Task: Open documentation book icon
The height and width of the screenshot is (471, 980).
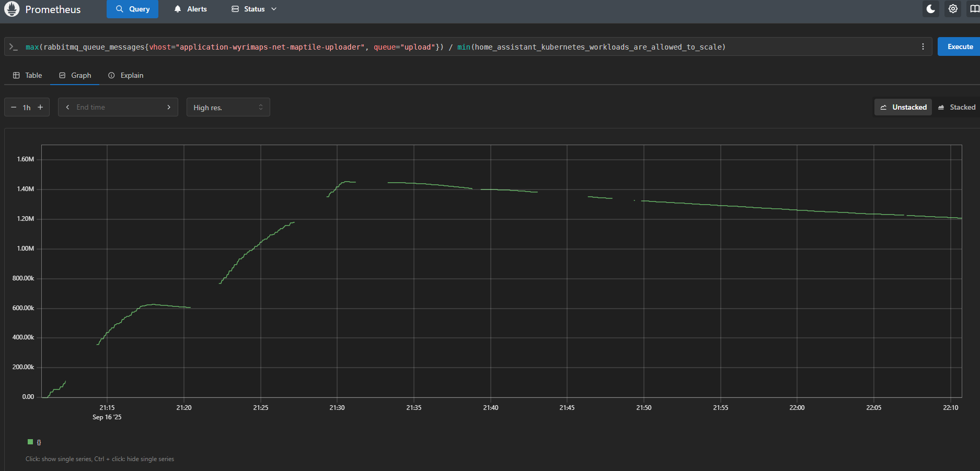Action: click(974, 9)
